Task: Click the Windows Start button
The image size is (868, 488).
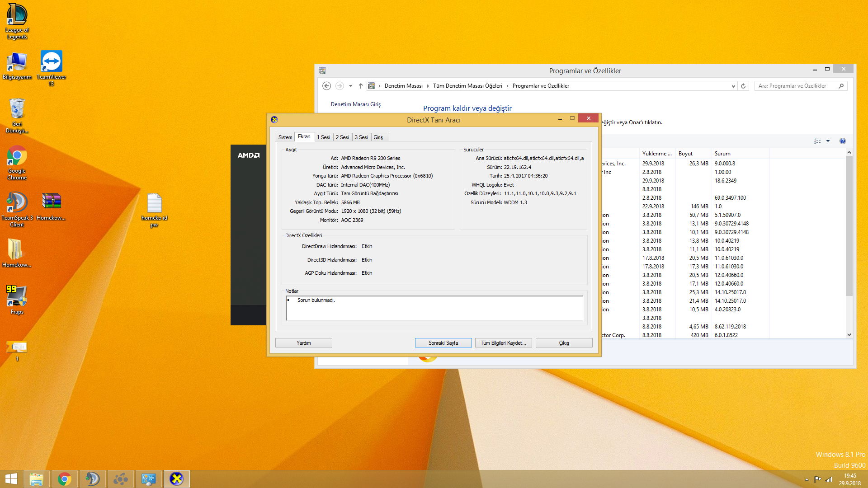Action: (11, 479)
